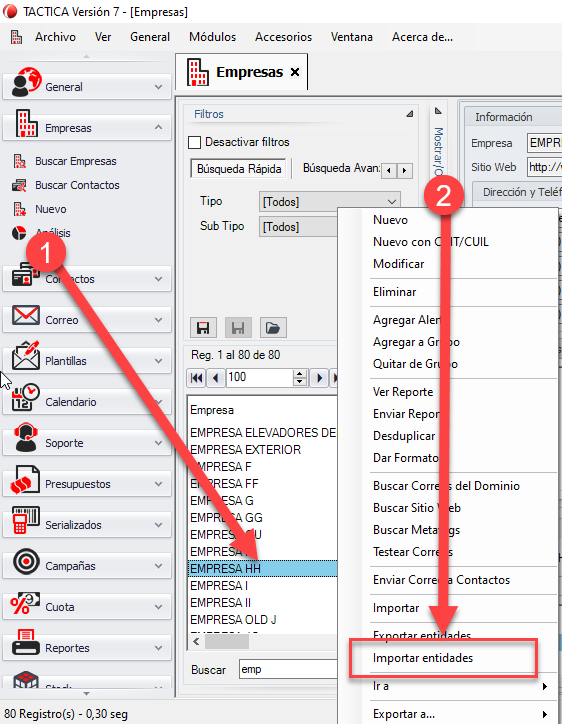Screen dimensions: 562x724
Task: Open Buscar Empresas link
Action: tap(76, 161)
